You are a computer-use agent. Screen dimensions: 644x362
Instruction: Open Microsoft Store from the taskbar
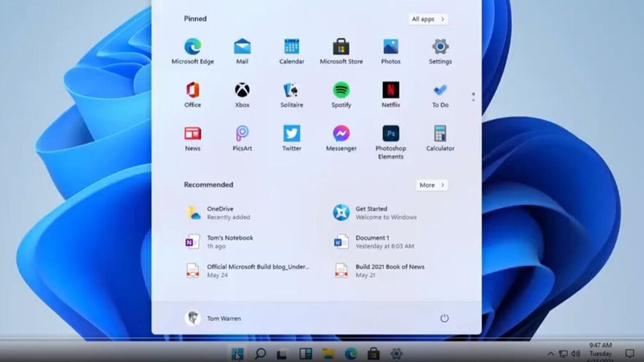point(374,353)
